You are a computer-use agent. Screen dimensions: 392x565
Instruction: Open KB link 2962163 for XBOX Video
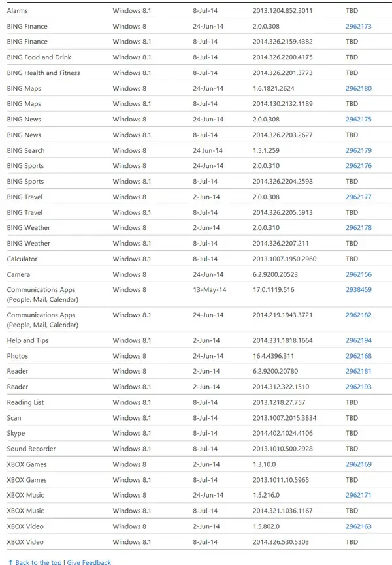[x=359, y=526]
